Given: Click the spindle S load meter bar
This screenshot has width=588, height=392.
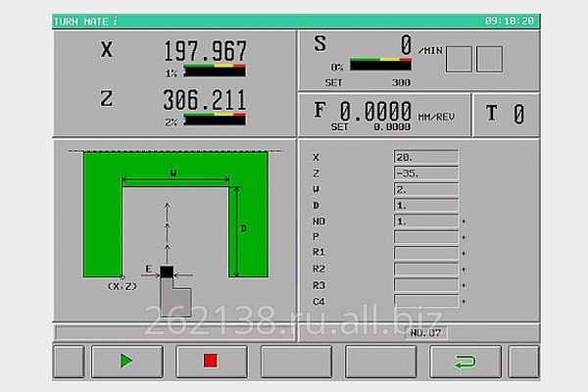Looking at the screenshot, I should tap(380, 65).
